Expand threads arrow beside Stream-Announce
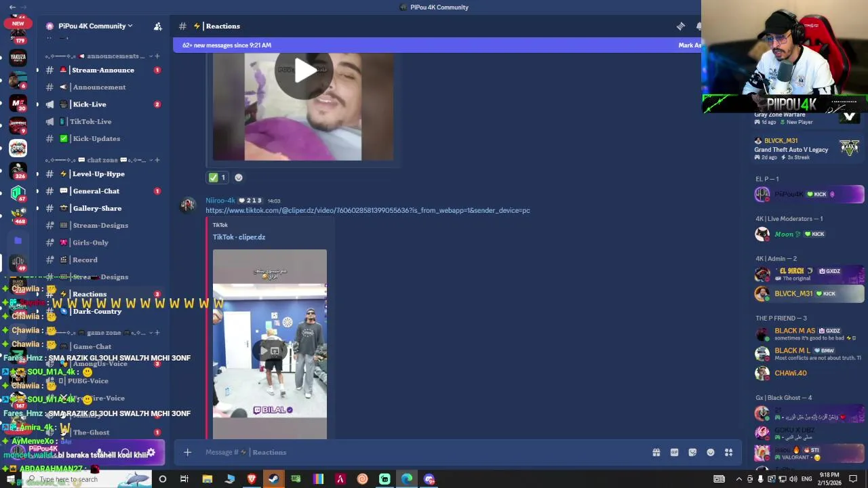This screenshot has width=868, height=488. (38, 70)
